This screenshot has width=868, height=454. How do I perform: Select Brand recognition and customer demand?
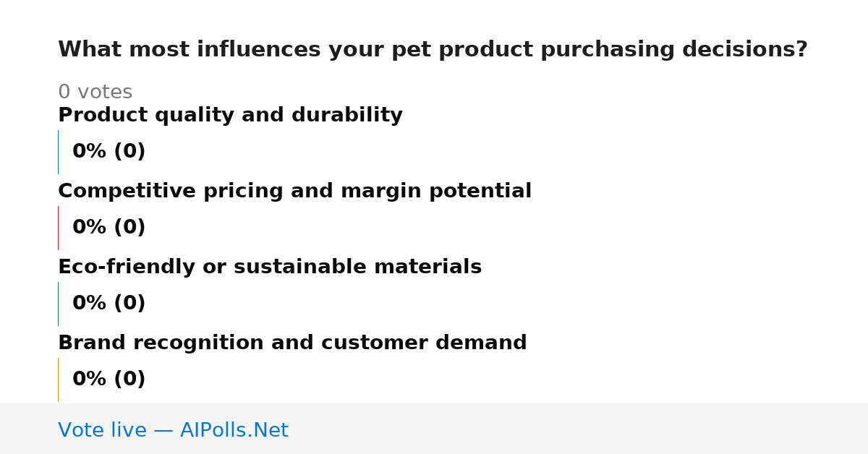(x=292, y=343)
